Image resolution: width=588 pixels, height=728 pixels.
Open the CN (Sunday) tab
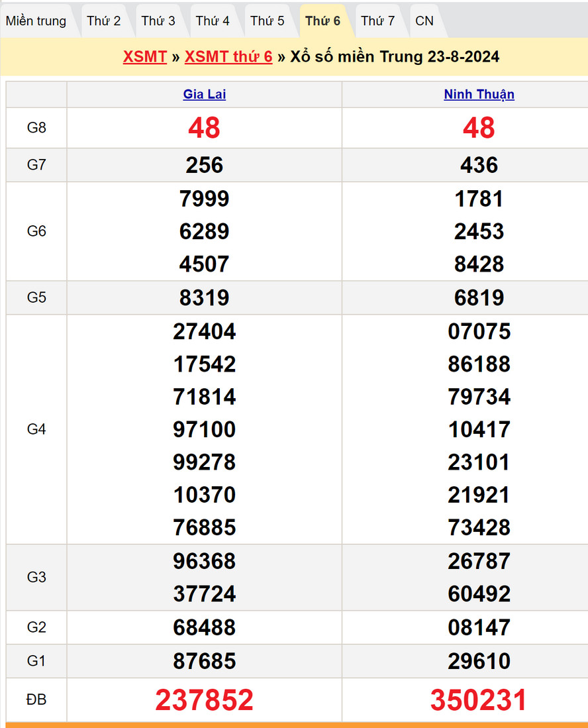(424, 21)
